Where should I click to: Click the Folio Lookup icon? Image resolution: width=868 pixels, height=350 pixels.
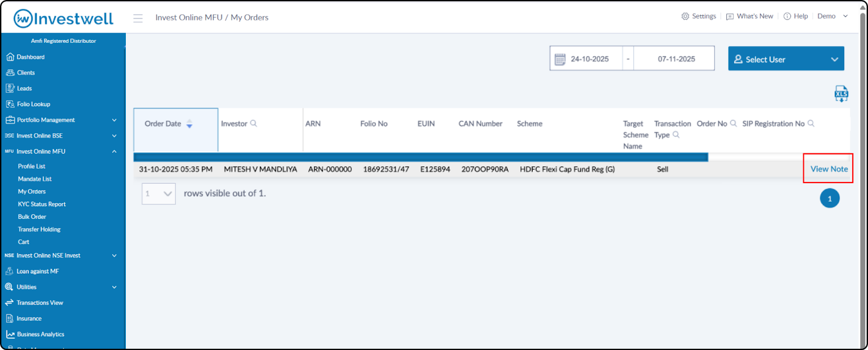pyautogui.click(x=10, y=104)
